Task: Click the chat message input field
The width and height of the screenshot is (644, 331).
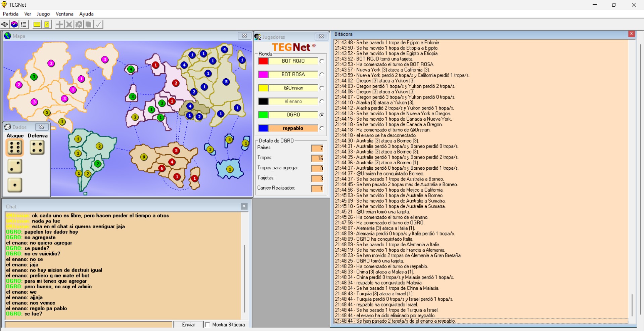Action: 89,325
